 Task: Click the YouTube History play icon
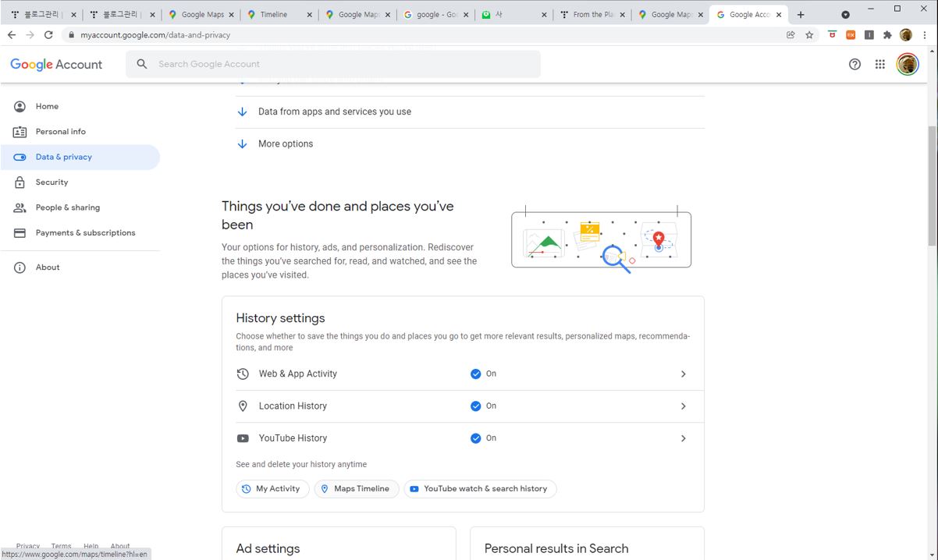tap(243, 438)
